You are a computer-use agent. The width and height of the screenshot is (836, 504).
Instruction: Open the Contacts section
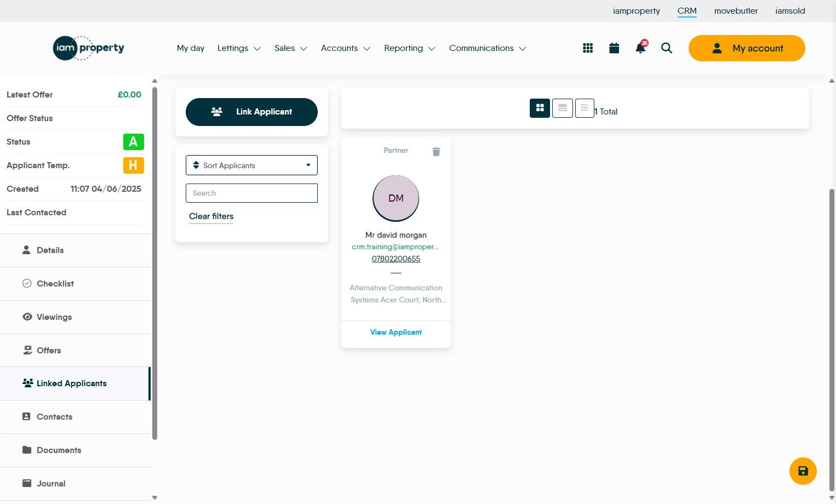tap(75, 417)
